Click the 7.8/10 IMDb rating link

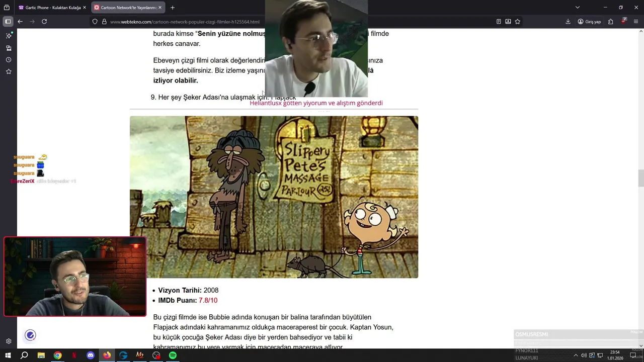point(208,301)
